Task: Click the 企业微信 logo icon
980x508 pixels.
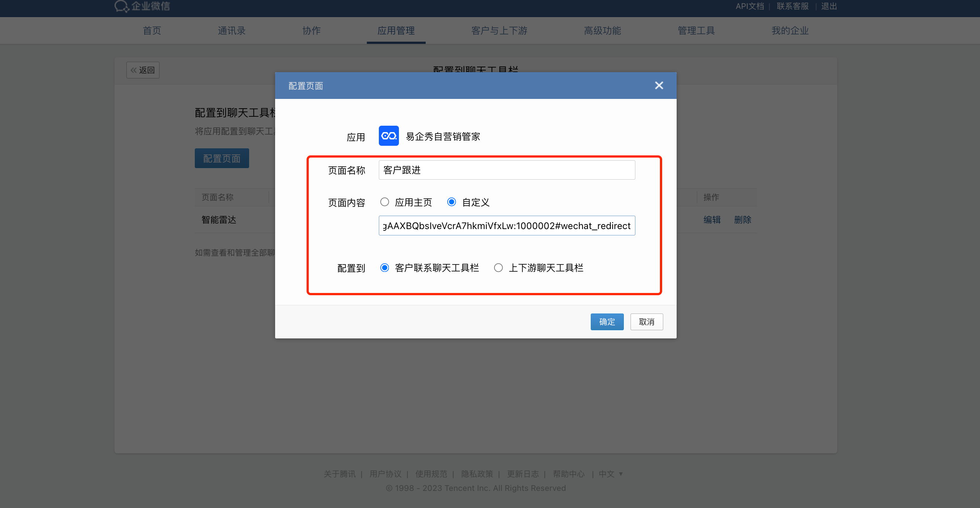Action: [x=122, y=6]
